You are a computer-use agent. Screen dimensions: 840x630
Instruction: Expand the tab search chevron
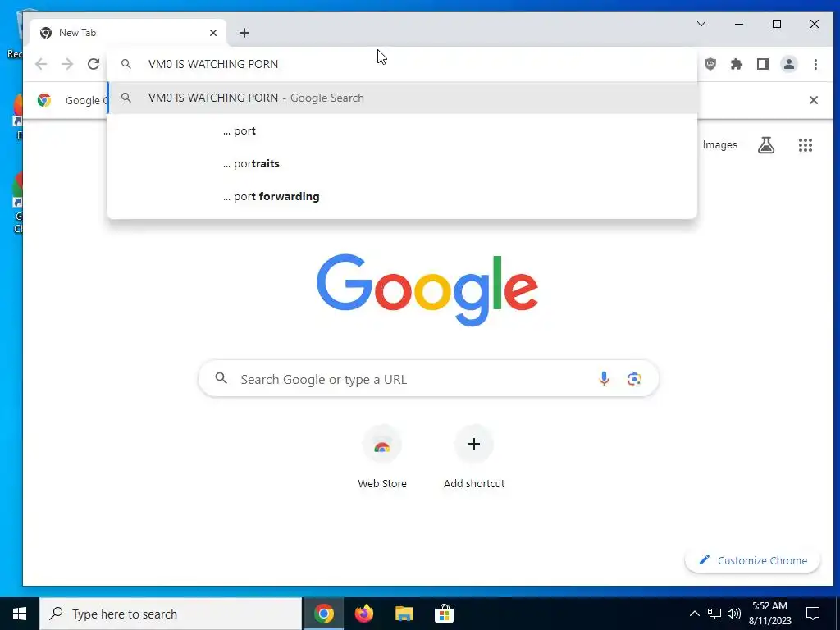tap(701, 24)
